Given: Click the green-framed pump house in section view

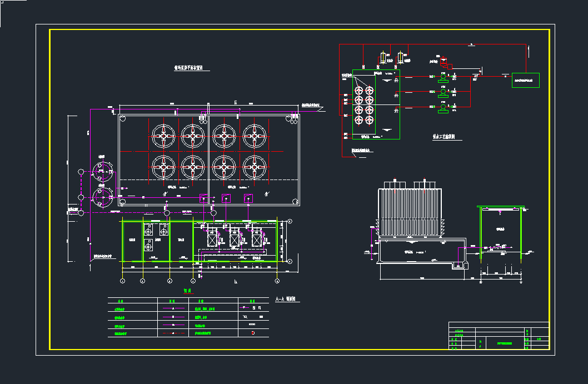Looking at the screenshot, I should [x=500, y=230].
